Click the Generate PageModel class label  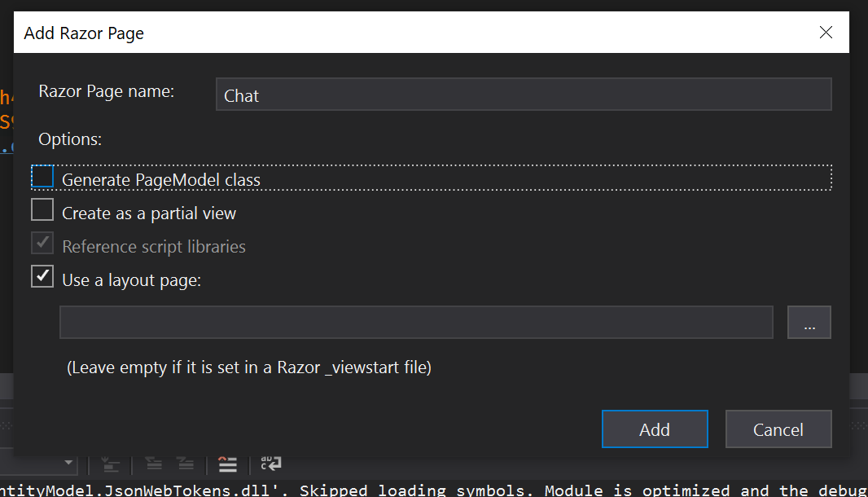pyautogui.click(x=161, y=180)
